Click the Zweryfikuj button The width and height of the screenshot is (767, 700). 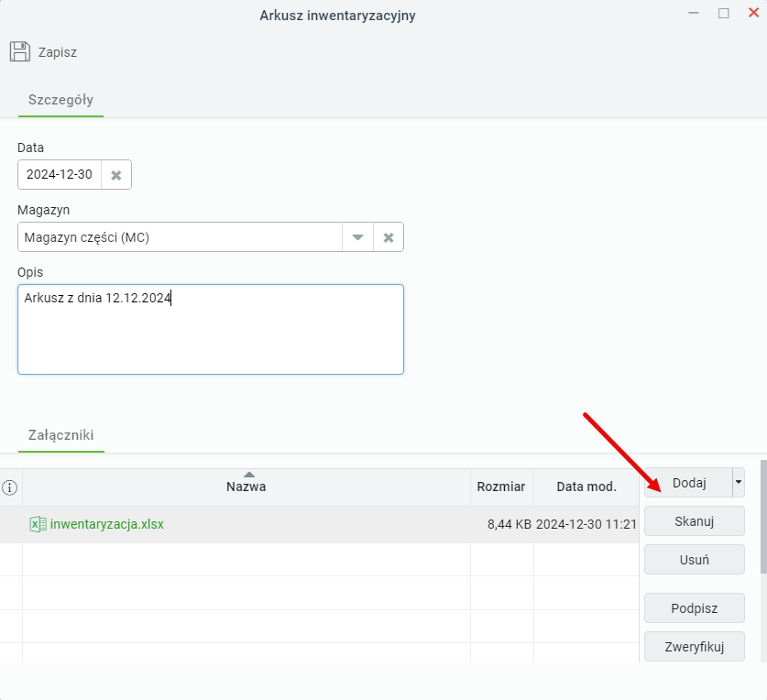pyautogui.click(x=694, y=647)
